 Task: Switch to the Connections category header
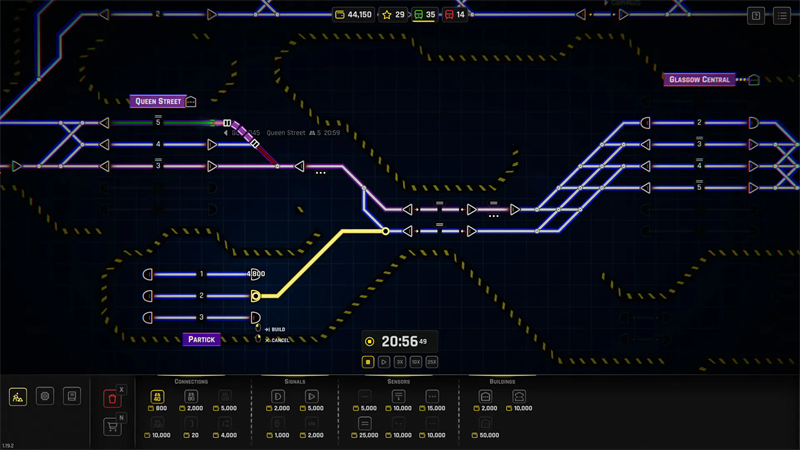(191, 382)
